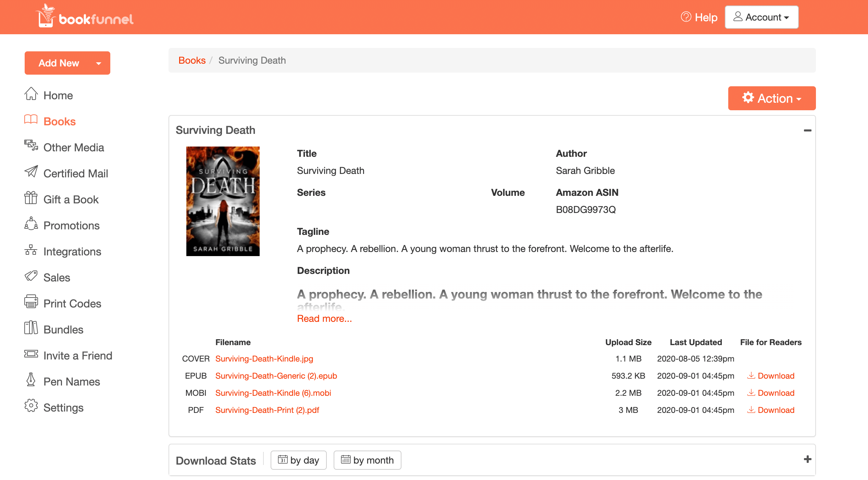The width and height of the screenshot is (868, 480).
Task: Click the Read more description link
Action: (x=324, y=319)
